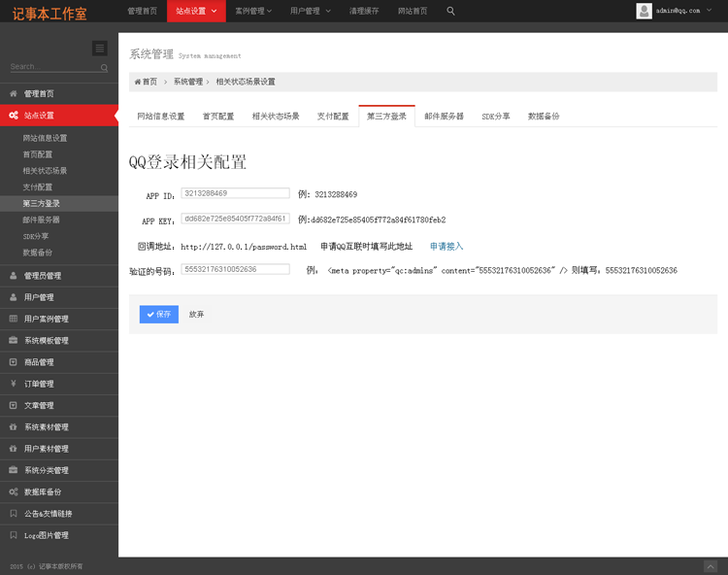Open the admin@qq.com account dropdown arrow
This screenshot has width=728, height=575.
(x=709, y=10)
